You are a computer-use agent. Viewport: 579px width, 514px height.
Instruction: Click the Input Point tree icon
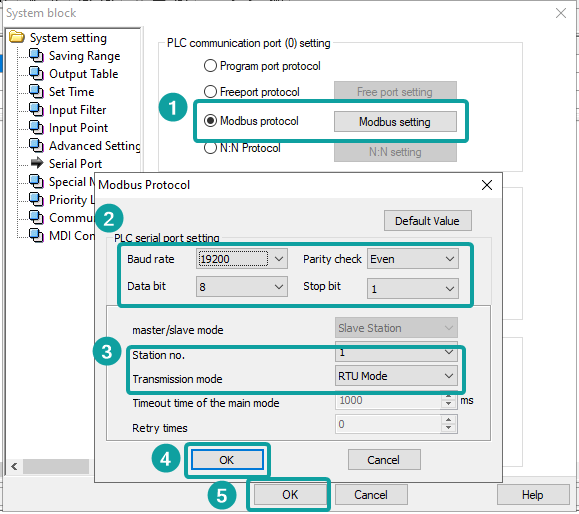click(36, 128)
